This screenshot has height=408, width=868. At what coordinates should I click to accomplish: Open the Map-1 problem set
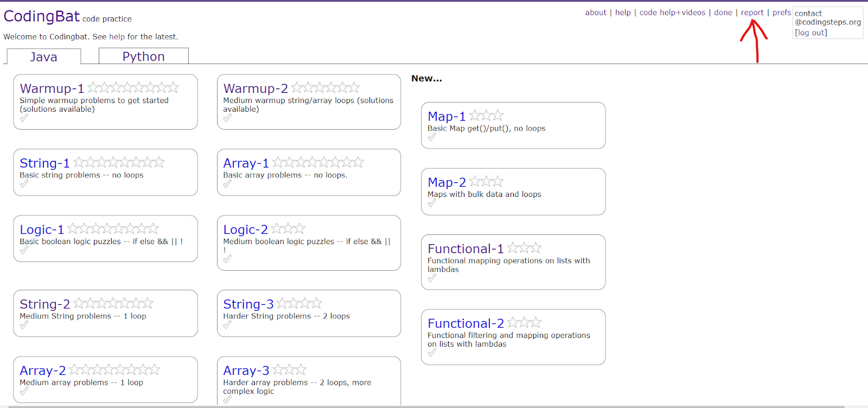447,116
